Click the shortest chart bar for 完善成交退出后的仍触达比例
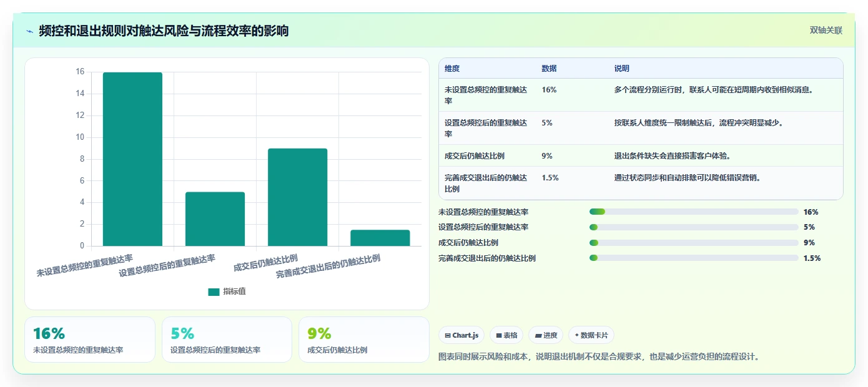 pyautogui.click(x=380, y=238)
